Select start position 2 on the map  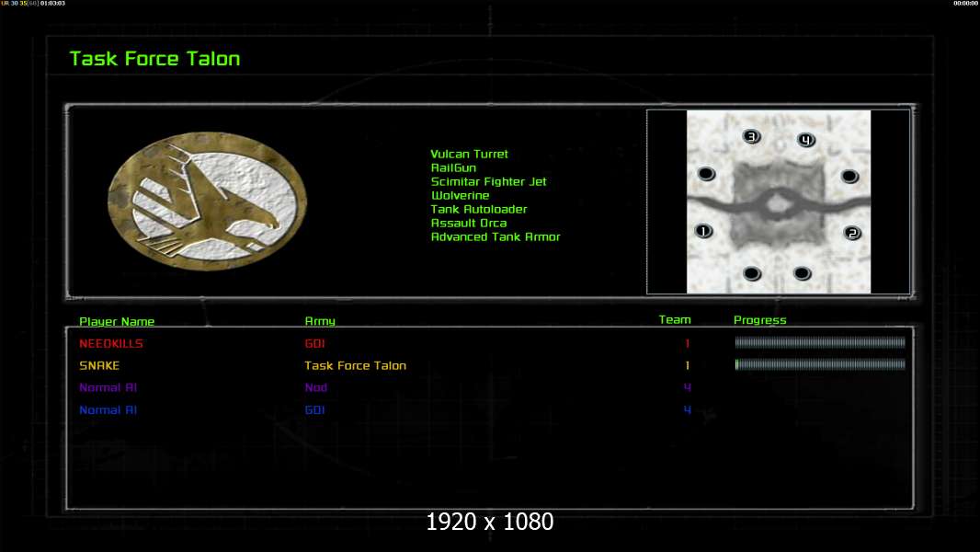coord(852,234)
